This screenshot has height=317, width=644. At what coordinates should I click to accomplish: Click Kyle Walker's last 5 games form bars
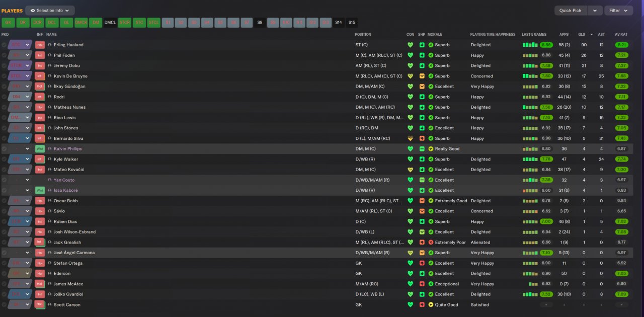pos(530,159)
